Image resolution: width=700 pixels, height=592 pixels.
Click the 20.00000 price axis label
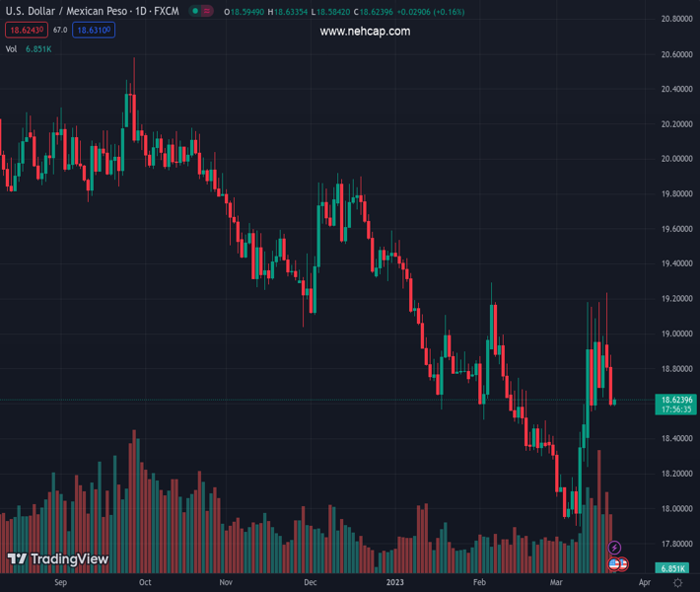tap(676, 159)
